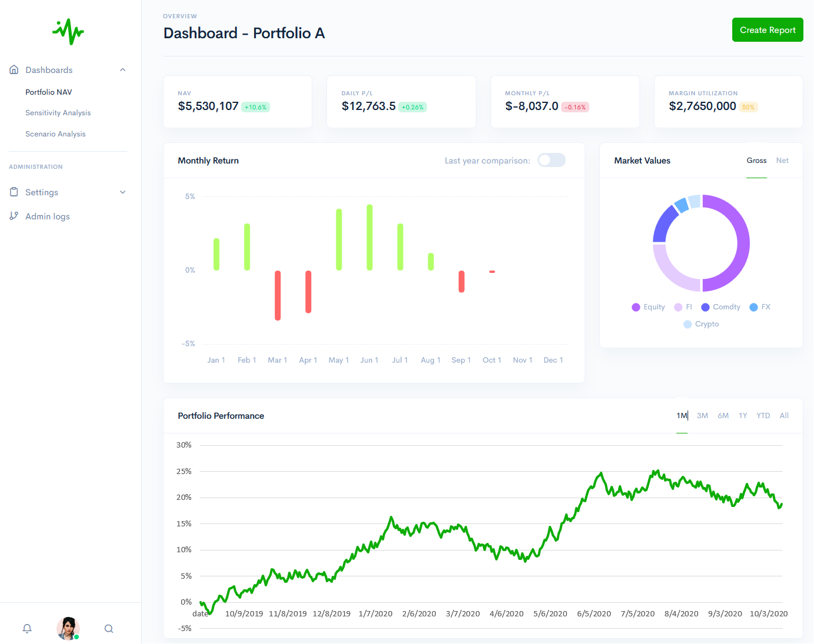Open notifications bell icon
This screenshot has height=644, width=814.
(x=27, y=629)
